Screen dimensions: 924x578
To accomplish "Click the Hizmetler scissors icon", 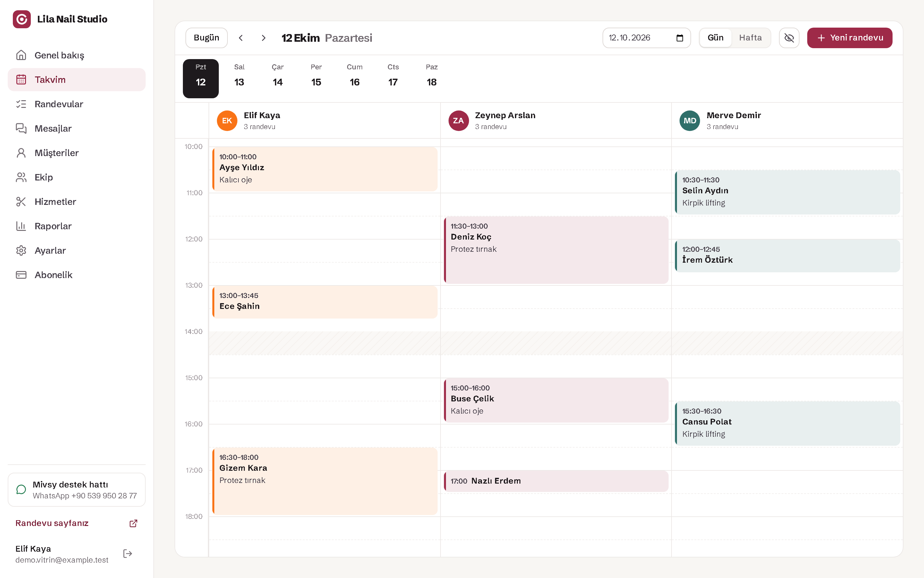I will point(21,202).
